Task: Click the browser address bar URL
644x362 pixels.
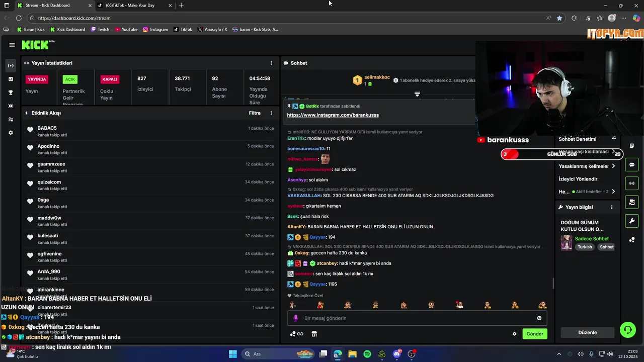Action: click(74, 18)
